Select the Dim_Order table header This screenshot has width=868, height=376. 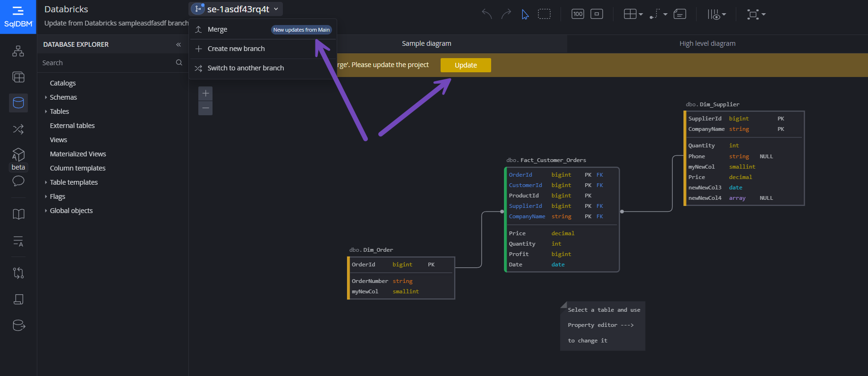pos(371,250)
